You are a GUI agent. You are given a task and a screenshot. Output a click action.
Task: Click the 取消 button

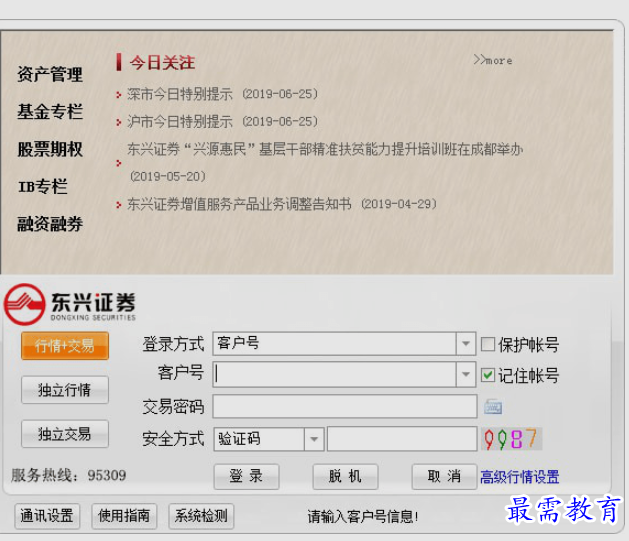[444, 476]
